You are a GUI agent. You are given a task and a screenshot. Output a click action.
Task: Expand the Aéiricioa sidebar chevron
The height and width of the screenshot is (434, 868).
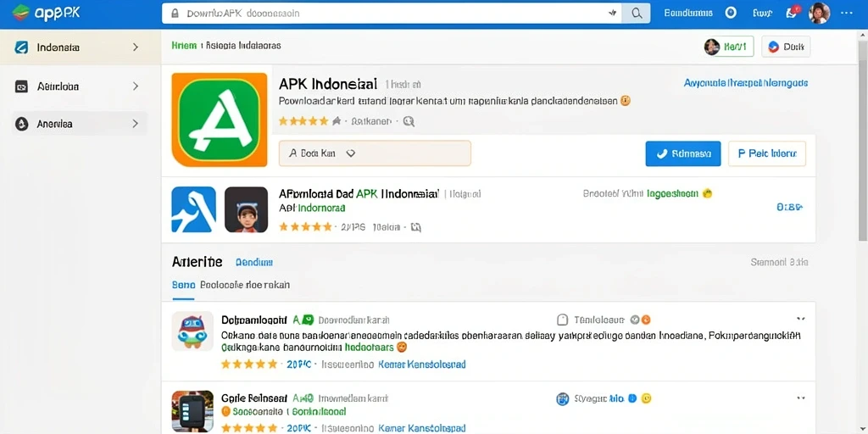pyautogui.click(x=136, y=86)
